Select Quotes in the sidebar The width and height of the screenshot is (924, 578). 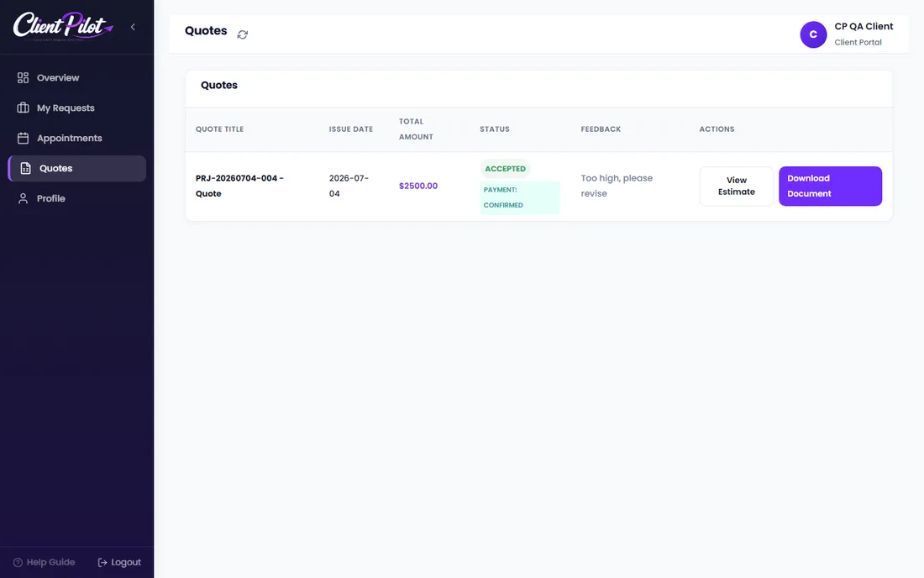pos(76,169)
